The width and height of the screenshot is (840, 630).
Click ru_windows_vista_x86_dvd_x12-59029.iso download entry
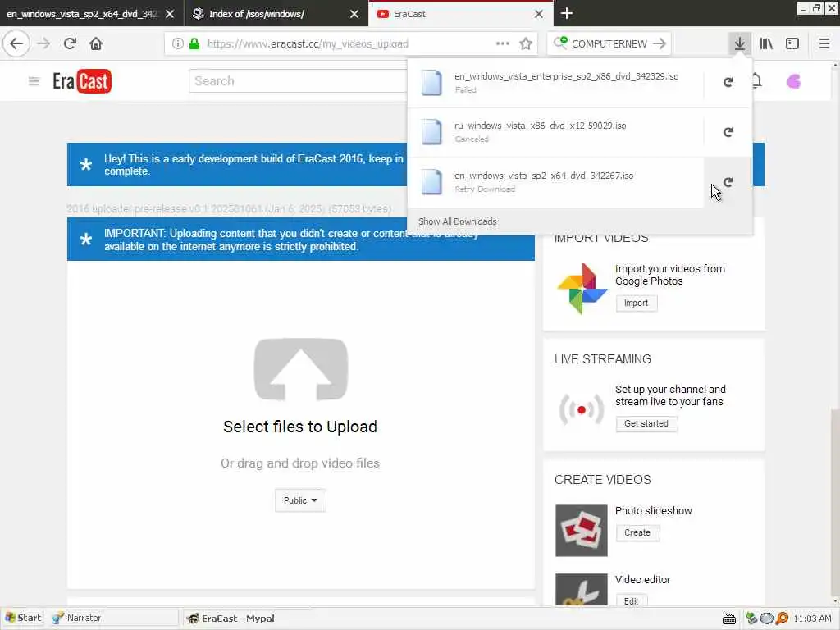(x=556, y=132)
